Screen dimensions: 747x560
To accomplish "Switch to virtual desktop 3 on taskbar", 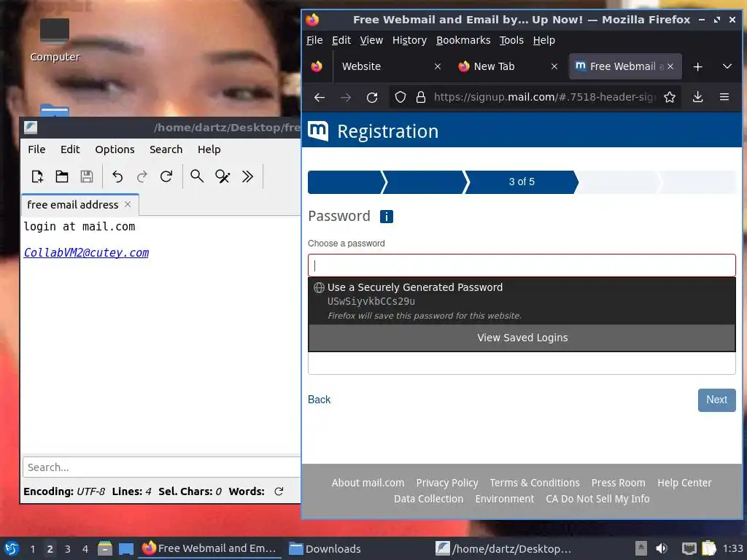I will click(x=67, y=549).
